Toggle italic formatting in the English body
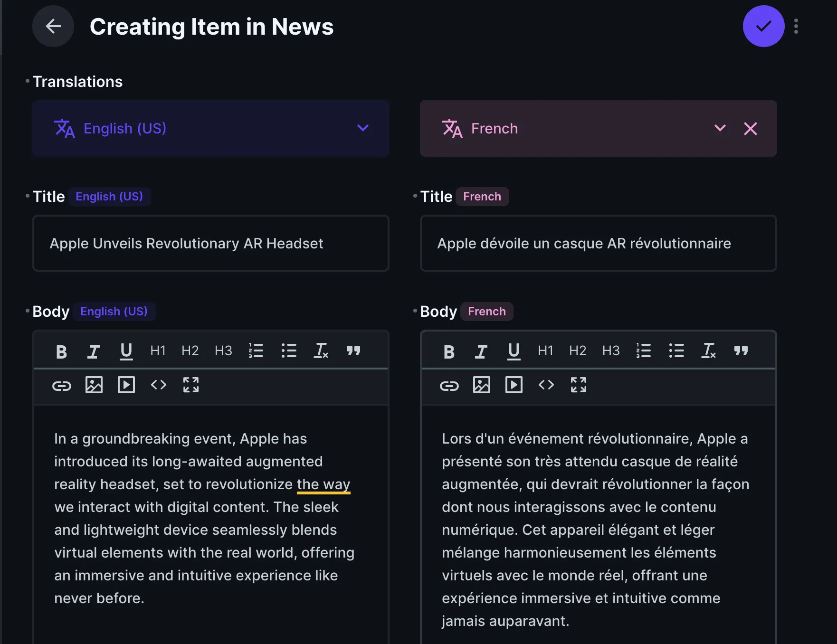This screenshot has width=837, height=644. (x=93, y=351)
